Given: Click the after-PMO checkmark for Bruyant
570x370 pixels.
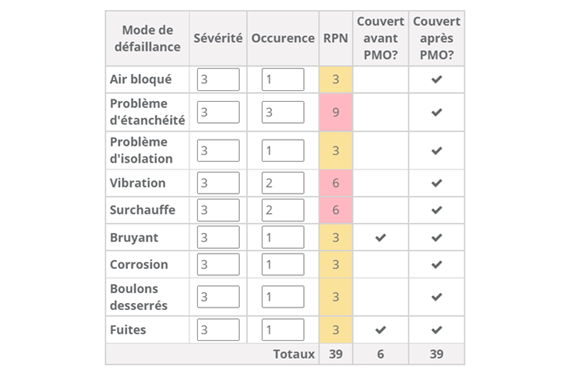Looking at the screenshot, I should click(x=437, y=237).
